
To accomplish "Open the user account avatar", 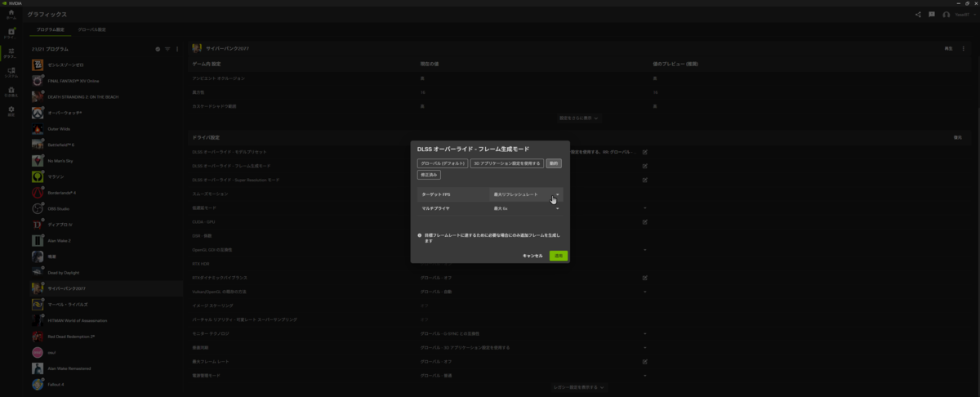I will point(947,14).
